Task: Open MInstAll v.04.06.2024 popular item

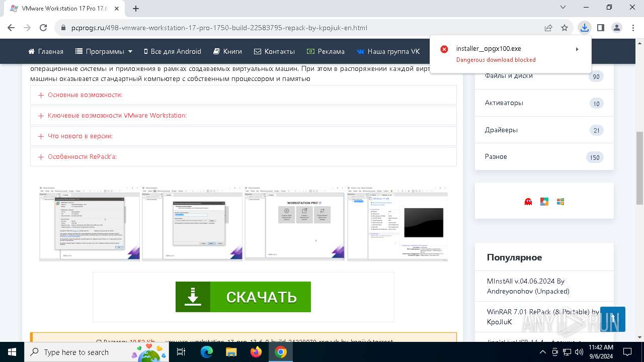Action: 528,286
